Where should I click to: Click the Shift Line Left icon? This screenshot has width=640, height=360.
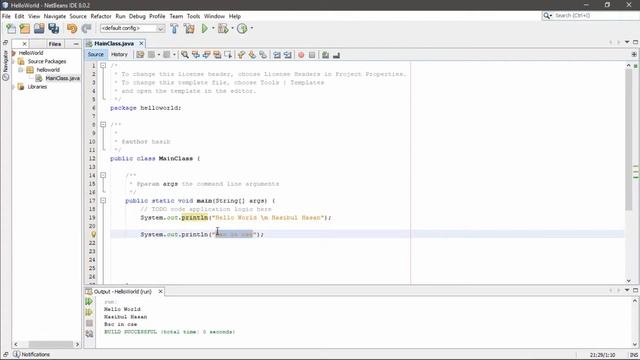coord(277,55)
